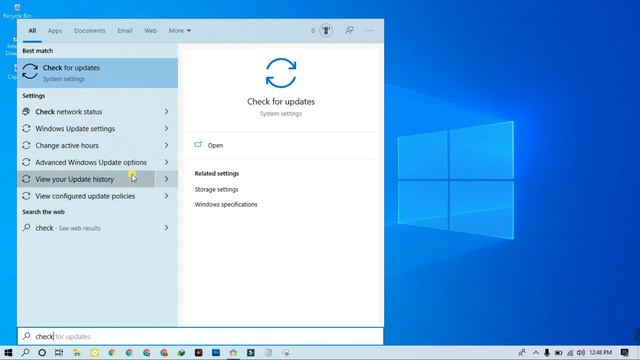
Task: Click the People icon in the system tray
Action: [x=522, y=352]
